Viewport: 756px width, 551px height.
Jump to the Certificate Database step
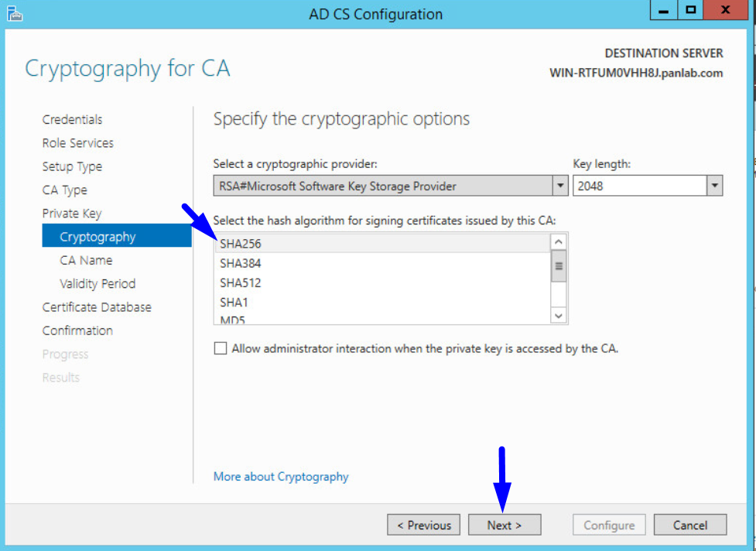pyautogui.click(x=97, y=307)
